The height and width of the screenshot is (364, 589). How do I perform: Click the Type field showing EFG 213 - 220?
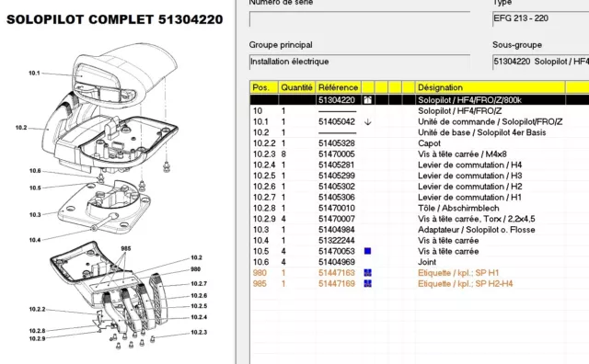[540, 18]
